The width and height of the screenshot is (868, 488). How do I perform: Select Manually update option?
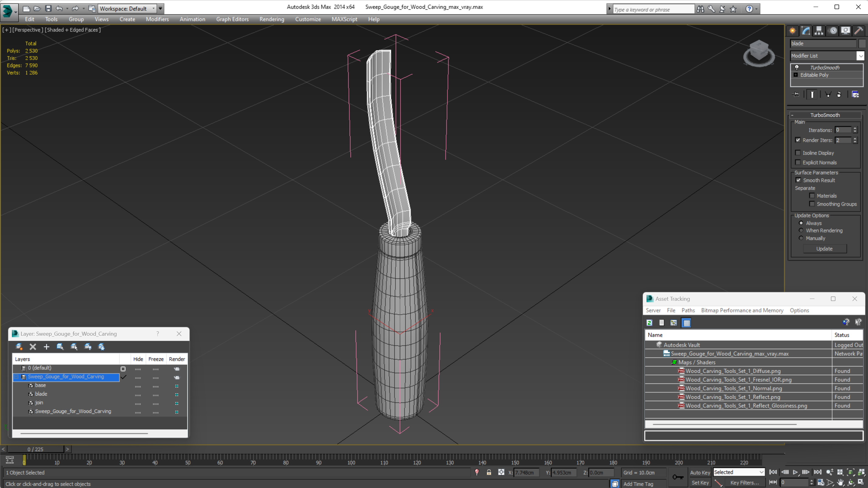tap(801, 238)
